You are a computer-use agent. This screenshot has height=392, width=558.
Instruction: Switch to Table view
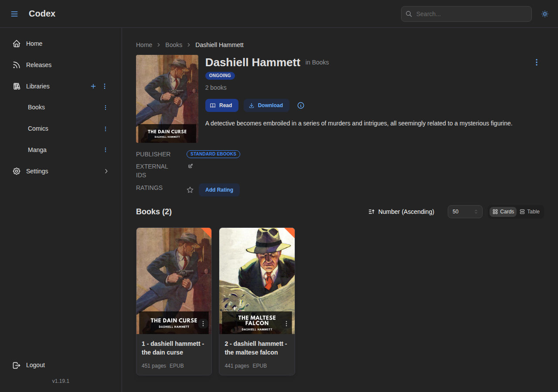(x=530, y=212)
